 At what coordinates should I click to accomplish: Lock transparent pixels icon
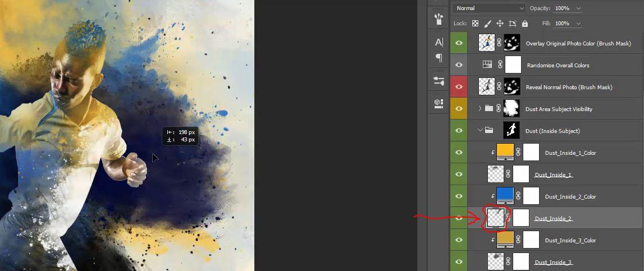tap(475, 24)
